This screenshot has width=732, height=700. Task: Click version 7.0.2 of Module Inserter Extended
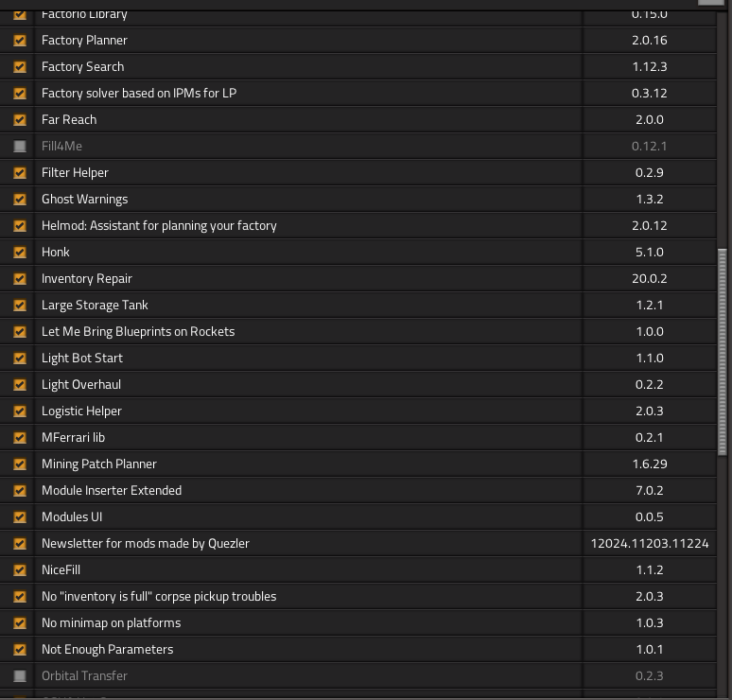pyautogui.click(x=650, y=490)
